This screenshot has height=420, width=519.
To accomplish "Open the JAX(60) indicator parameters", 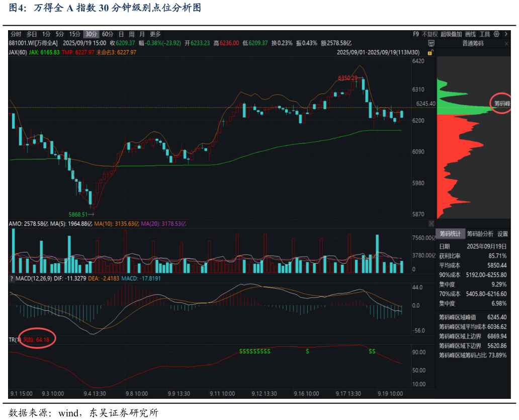I will pyautogui.click(x=18, y=52).
